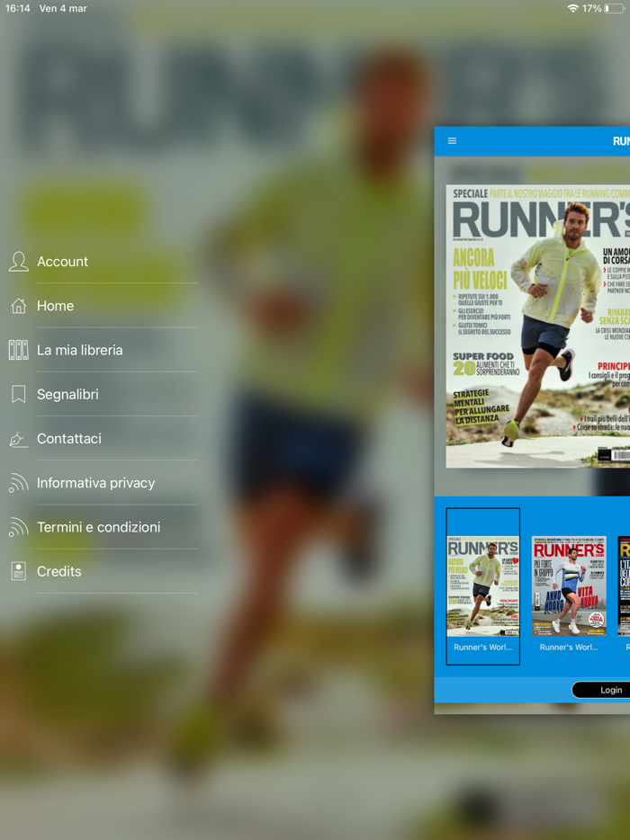630x840 pixels.
Task: Open Segnalibri menu entry
Action: 103,394
